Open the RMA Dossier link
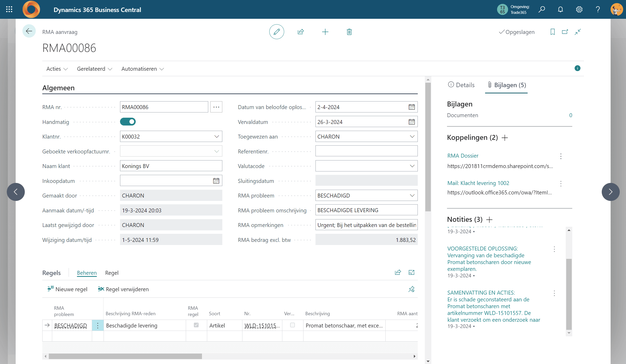 [x=463, y=156]
